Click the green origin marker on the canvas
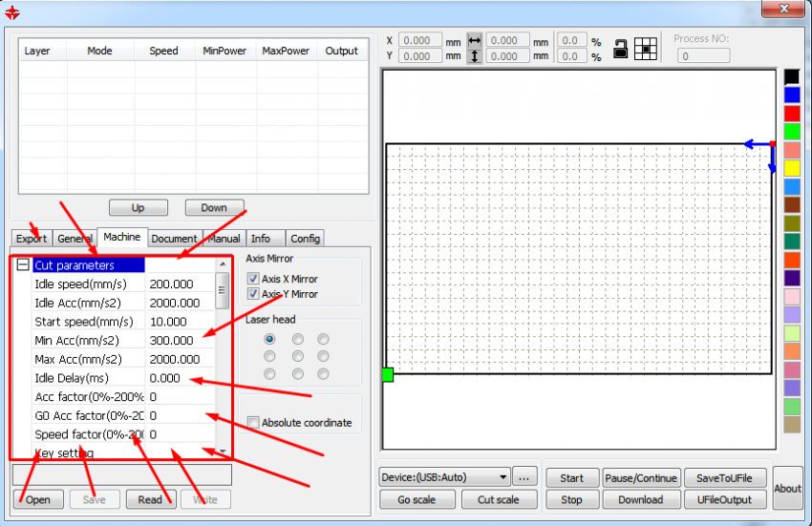 [387, 374]
